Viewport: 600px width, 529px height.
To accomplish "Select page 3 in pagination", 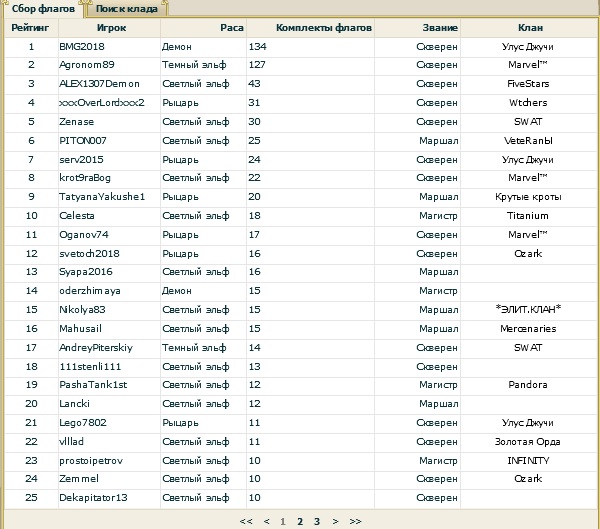I will 317,521.
